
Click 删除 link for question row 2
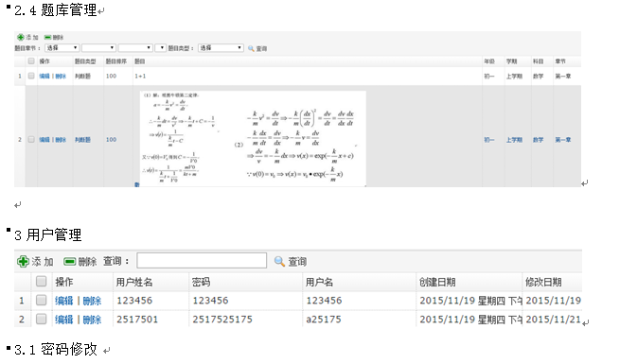pyautogui.click(x=61, y=140)
